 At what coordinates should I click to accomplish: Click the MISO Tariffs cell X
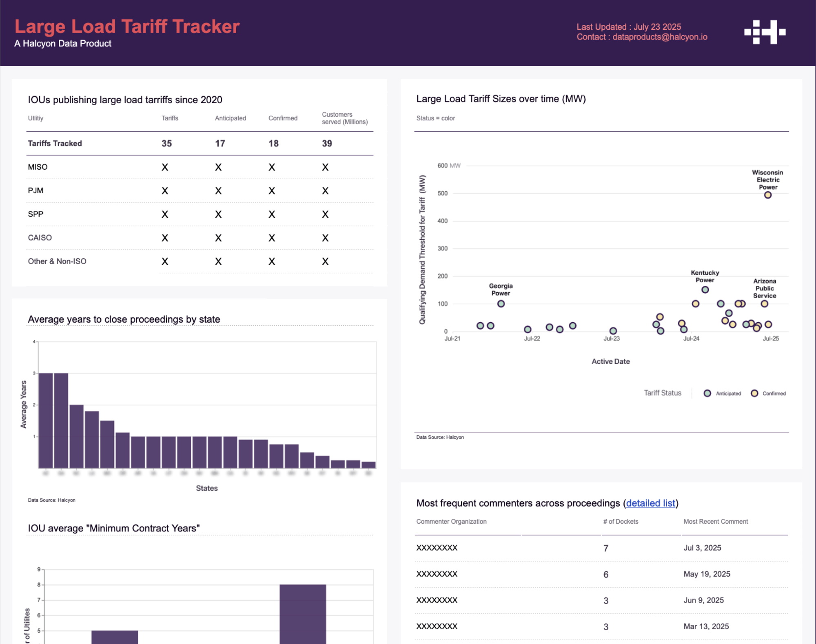[x=165, y=167]
